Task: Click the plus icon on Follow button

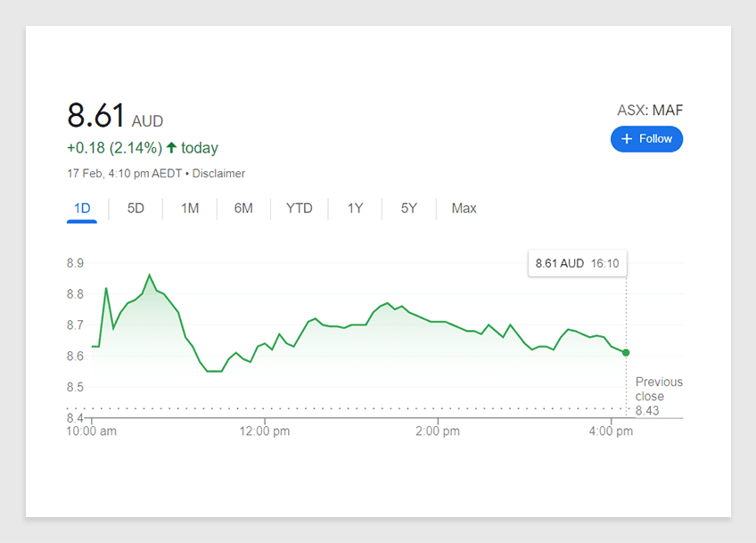Action: [627, 139]
